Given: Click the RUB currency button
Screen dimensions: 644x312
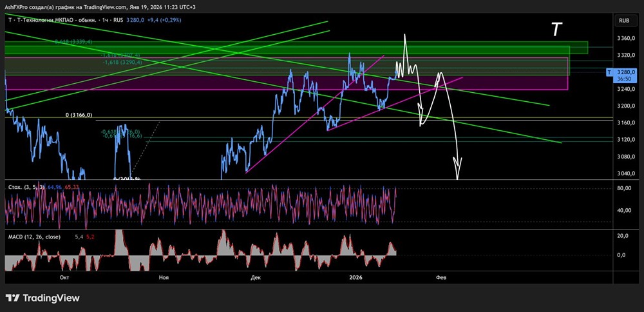Looking at the screenshot, I should point(625,20).
